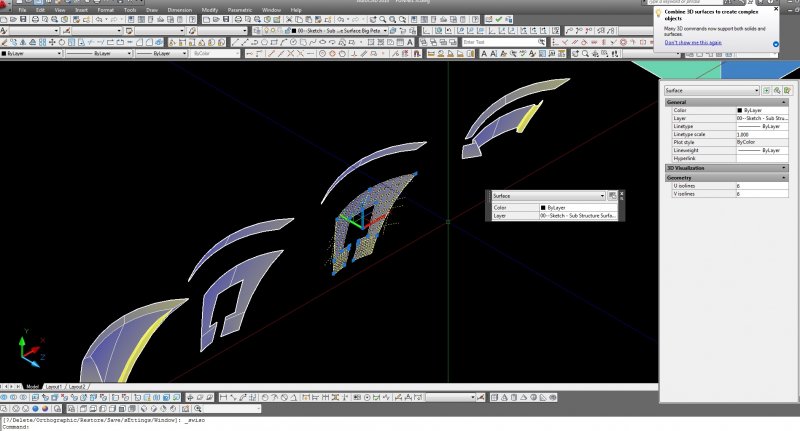800x431 pixels.
Task: Toggle the current layer's lock icon
Action: coord(287,31)
